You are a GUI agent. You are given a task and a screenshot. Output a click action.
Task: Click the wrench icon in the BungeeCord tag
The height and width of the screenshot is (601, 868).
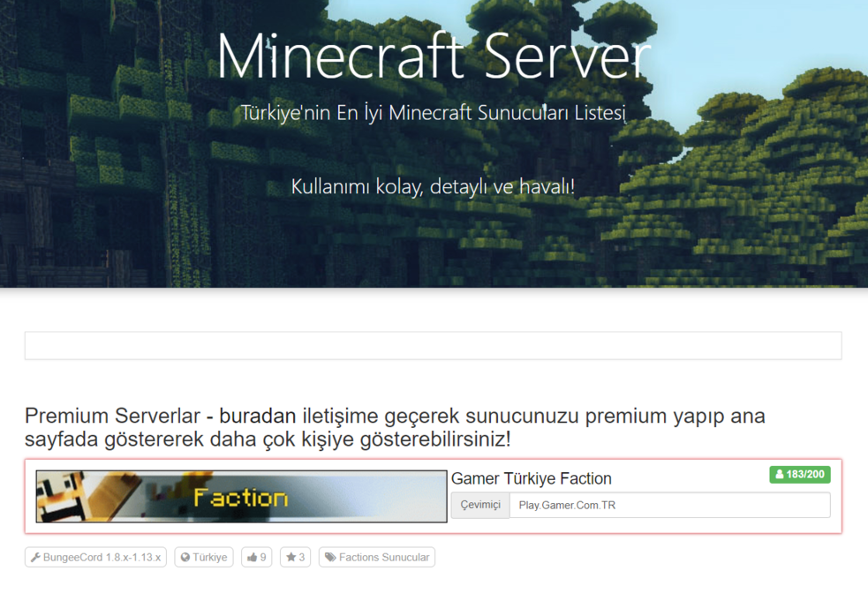pos(35,557)
